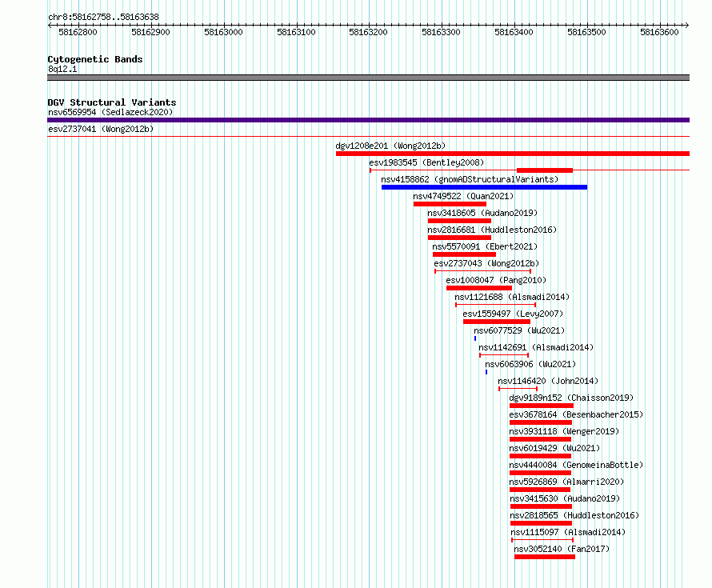Open the nsv1142691 (Alsmadi2014) label
Screen dimensions: 712x588
click(536, 347)
